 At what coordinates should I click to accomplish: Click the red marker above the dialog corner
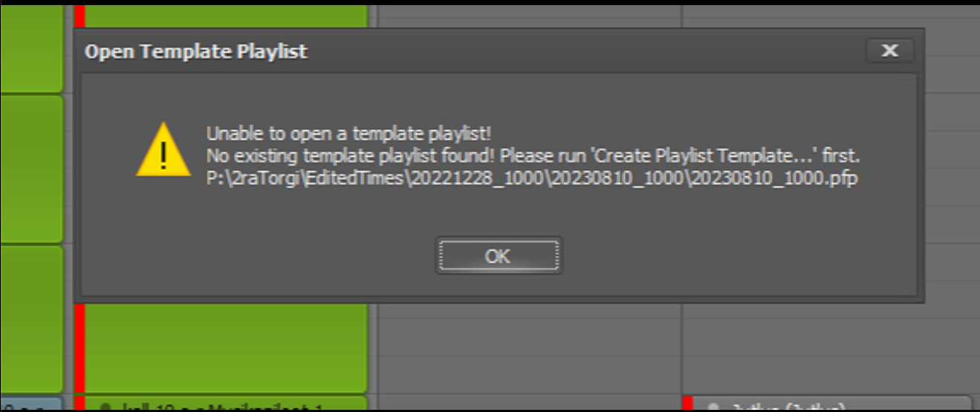pyautogui.click(x=79, y=16)
